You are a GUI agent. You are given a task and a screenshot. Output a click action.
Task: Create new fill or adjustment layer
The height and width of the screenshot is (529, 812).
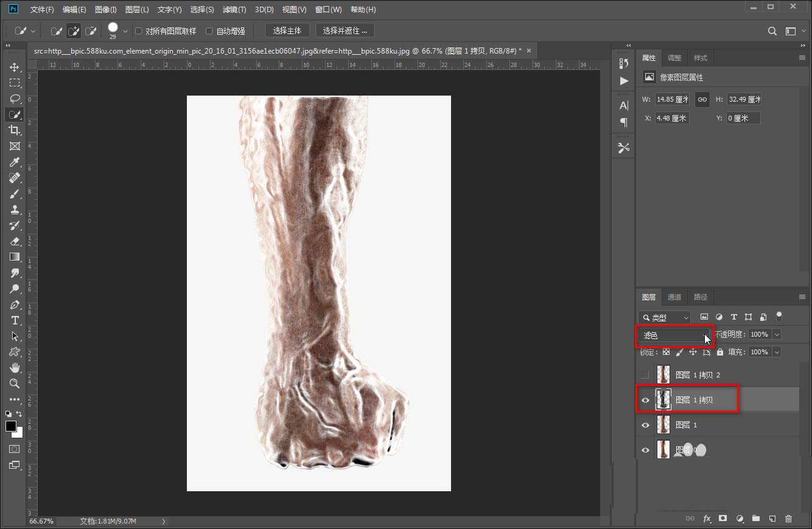tap(740, 519)
